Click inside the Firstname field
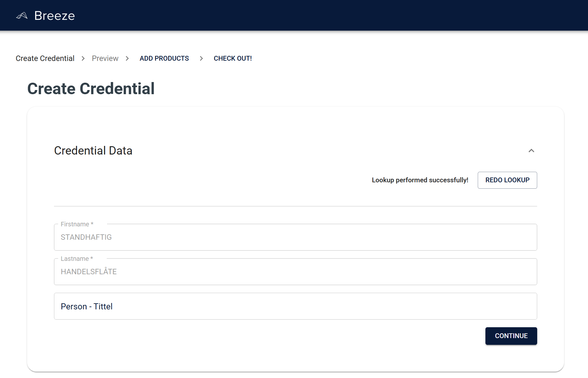This screenshot has width=588, height=378. click(295, 237)
